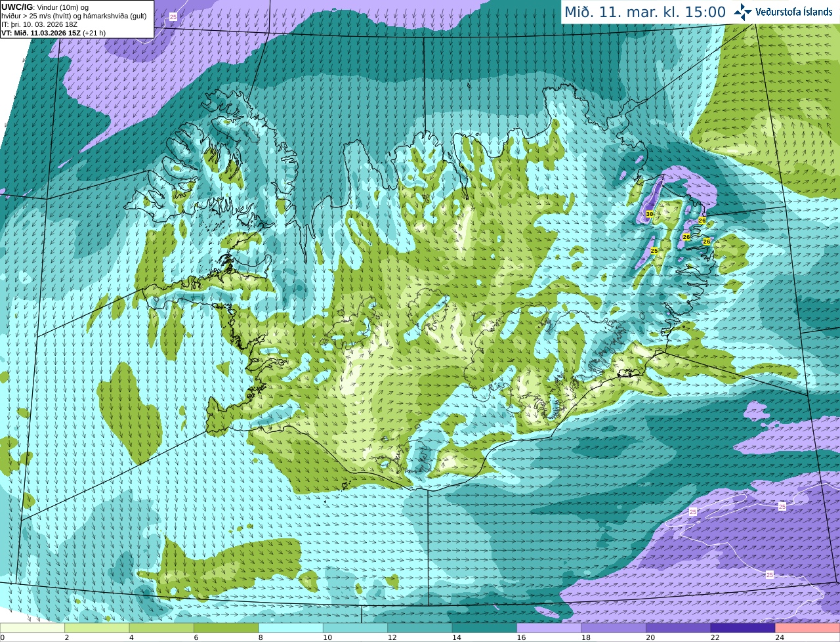Pick the medium teal 12–14 m/s legend swatch
The height and width of the screenshot is (642, 840).
click(420, 628)
